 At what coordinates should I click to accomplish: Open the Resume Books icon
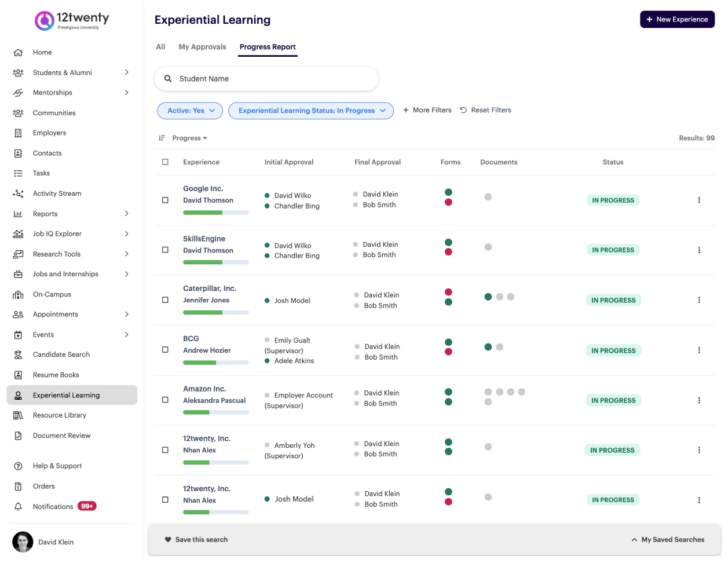(x=18, y=375)
